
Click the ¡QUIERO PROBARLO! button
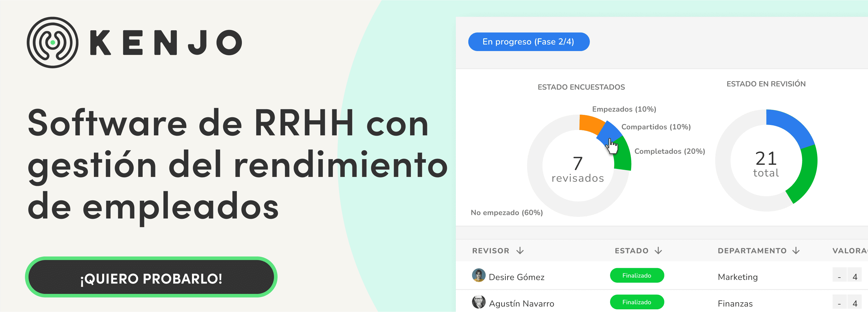(x=151, y=277)
